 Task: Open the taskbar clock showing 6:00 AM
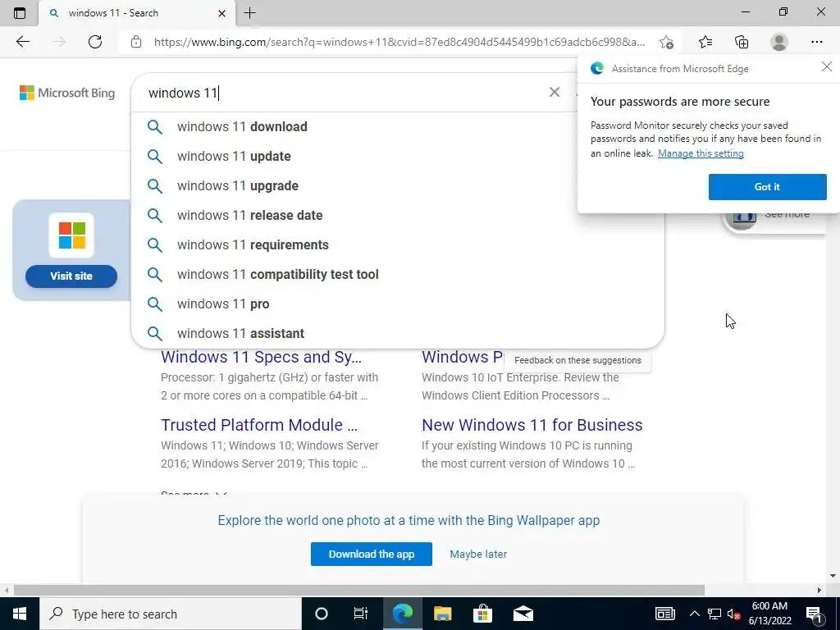tap(769, 614)
